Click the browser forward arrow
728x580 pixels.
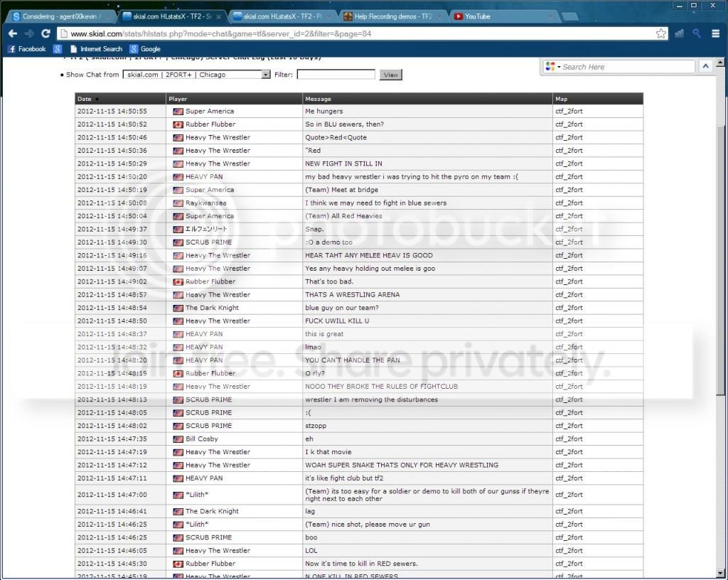[x=29, y=33]
